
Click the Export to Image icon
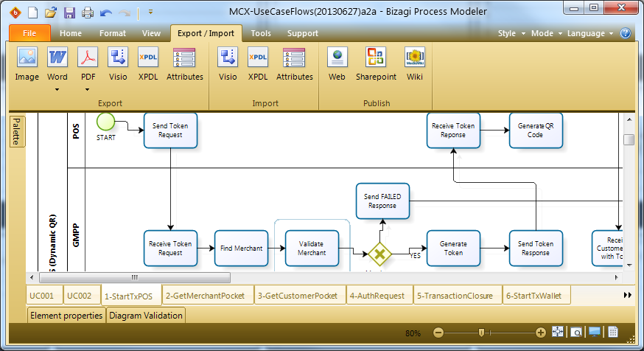point(27,58)
